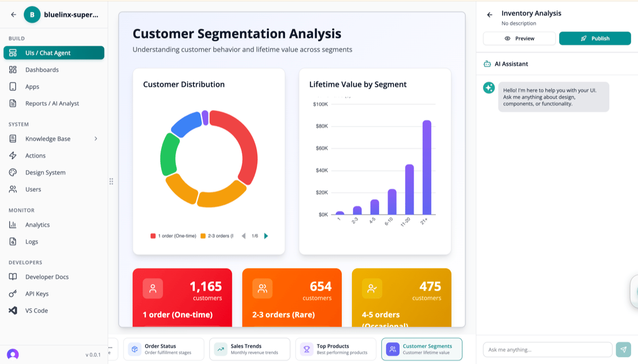Open UIs / Chat Agent section
This screenshot has width=638, height=364.
pos(54,53)
